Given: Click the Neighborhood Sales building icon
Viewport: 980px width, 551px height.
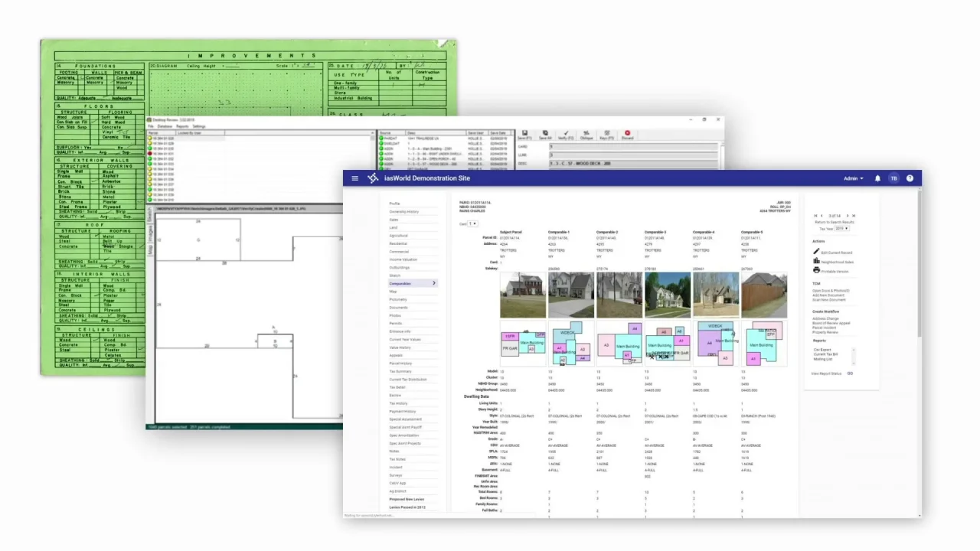Looking at the screenshot, I should (x=816, y=262).
